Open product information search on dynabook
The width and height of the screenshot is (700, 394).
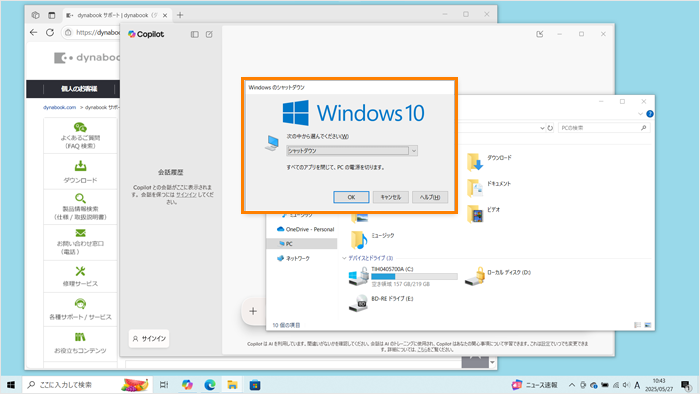coord(80,207)
